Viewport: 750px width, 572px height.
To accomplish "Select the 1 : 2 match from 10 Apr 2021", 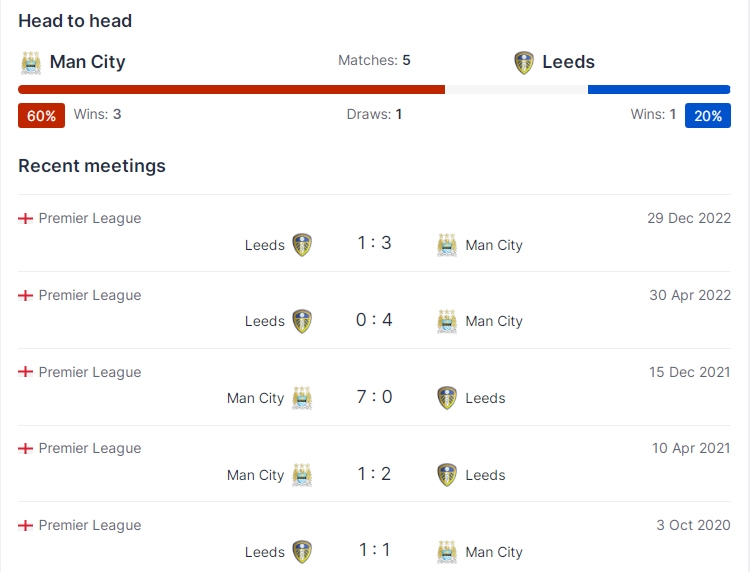I will click(x=375, y=474).
